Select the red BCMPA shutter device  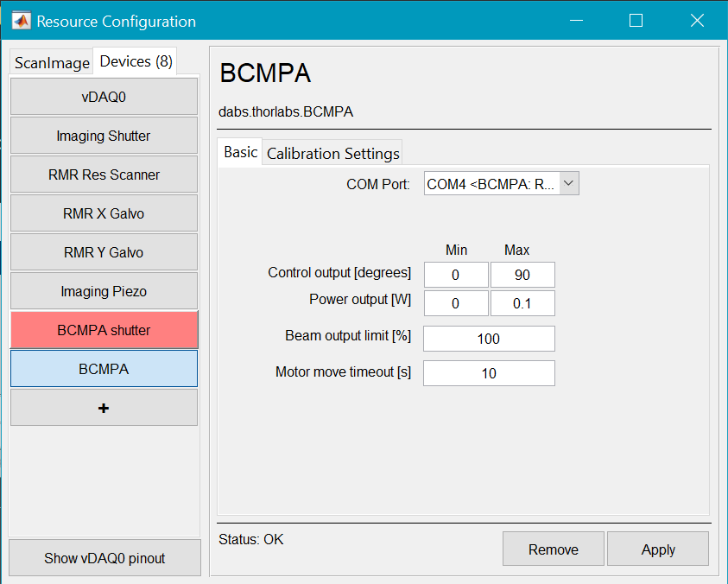point(104,330)
